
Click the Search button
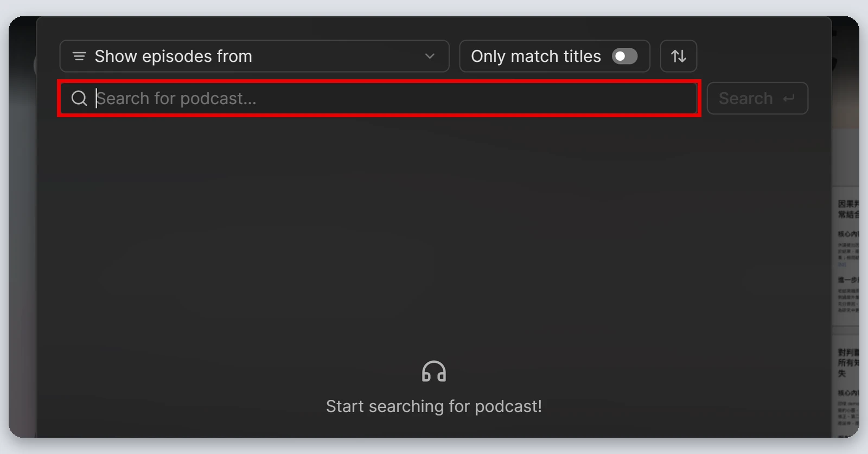pyautogui.click(x=757, y=98)
